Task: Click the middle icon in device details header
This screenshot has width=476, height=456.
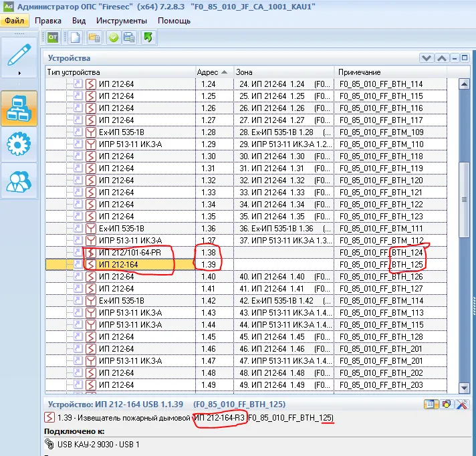Action: point(447,405)
